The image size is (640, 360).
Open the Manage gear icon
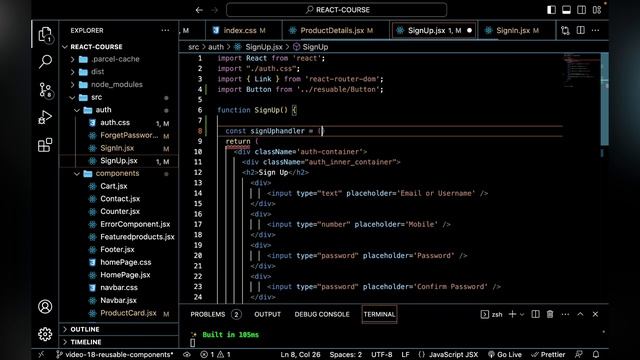coord(45,334)
